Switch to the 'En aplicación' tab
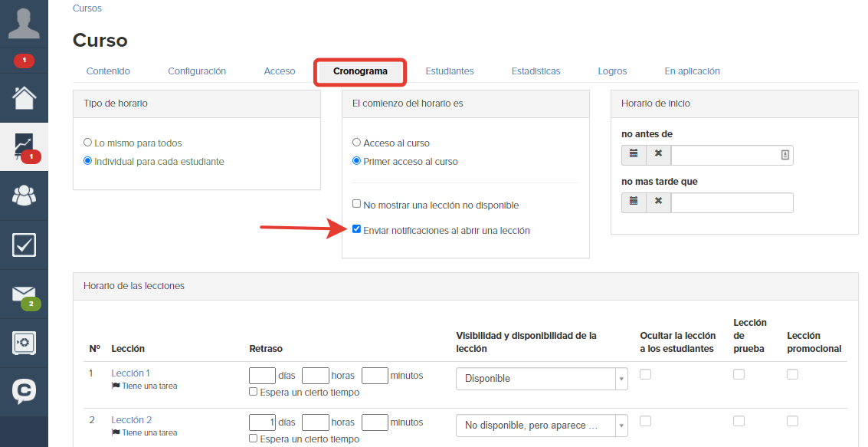 click(x=692, y=71)
